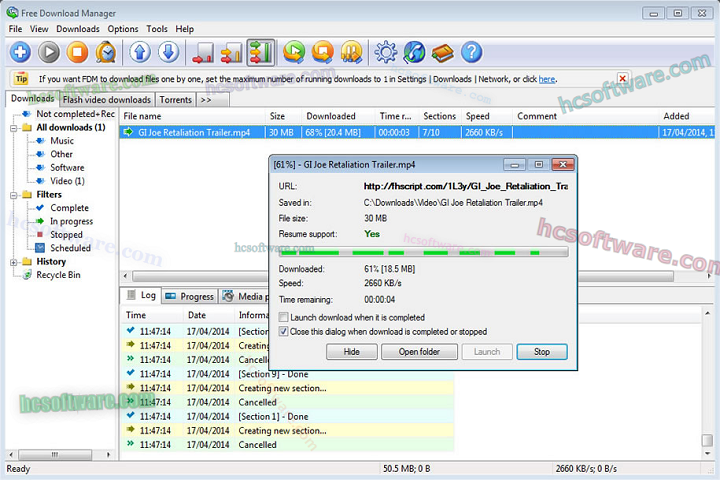Start downloads with the gray play icon
720x480 pixels.
tap(49, 52)
